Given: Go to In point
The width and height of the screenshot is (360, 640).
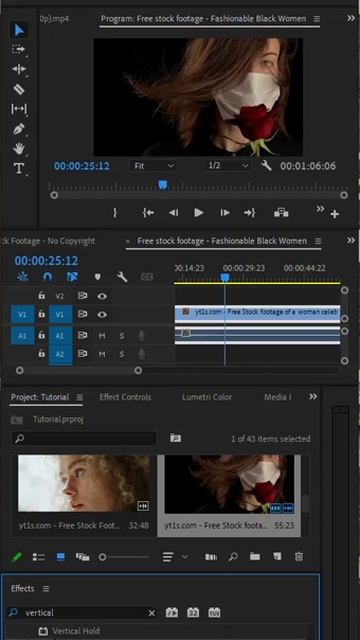Looking at the screenshot, I should tap(148, 212).
